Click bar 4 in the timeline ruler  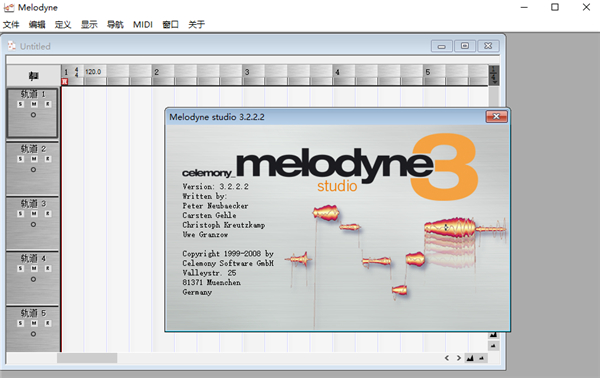coord(337,72)
